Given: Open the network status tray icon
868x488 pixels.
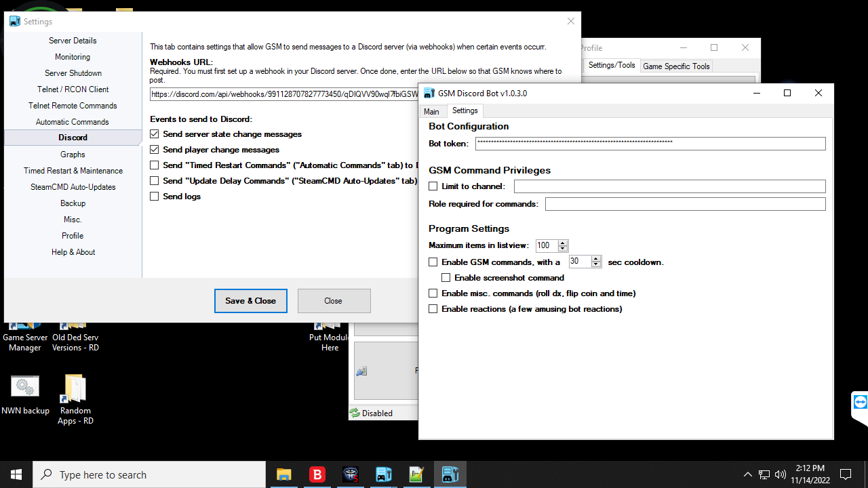Looking at the screenshot, I should (x=764, y=474).
